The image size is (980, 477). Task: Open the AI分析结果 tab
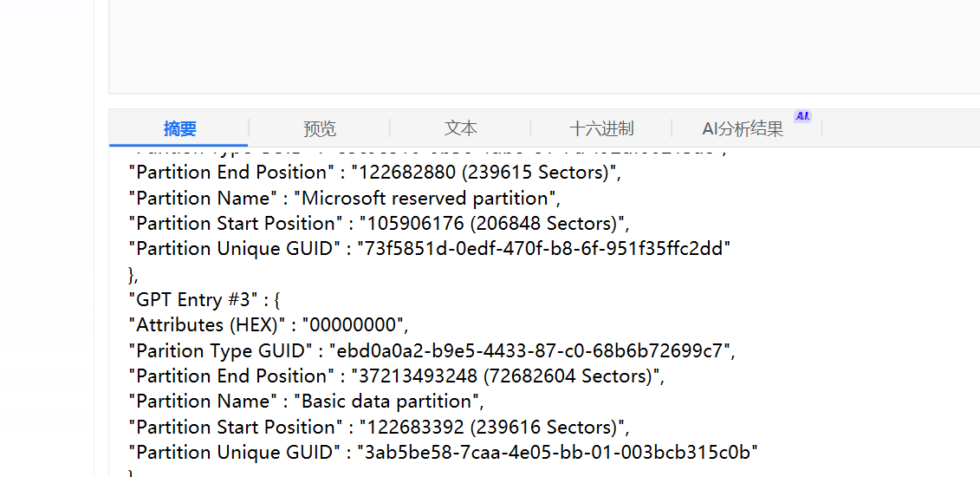point(743,128)
